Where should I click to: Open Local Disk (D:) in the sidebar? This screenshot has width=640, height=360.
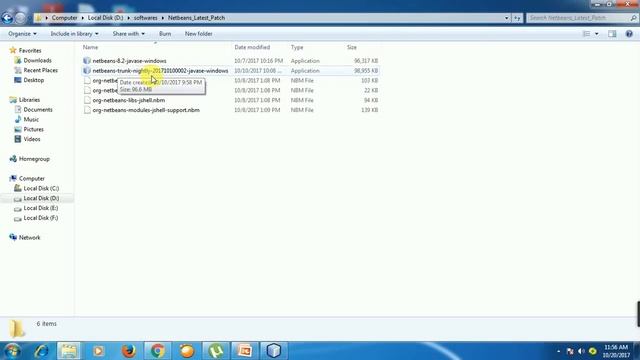pos(41,198)
